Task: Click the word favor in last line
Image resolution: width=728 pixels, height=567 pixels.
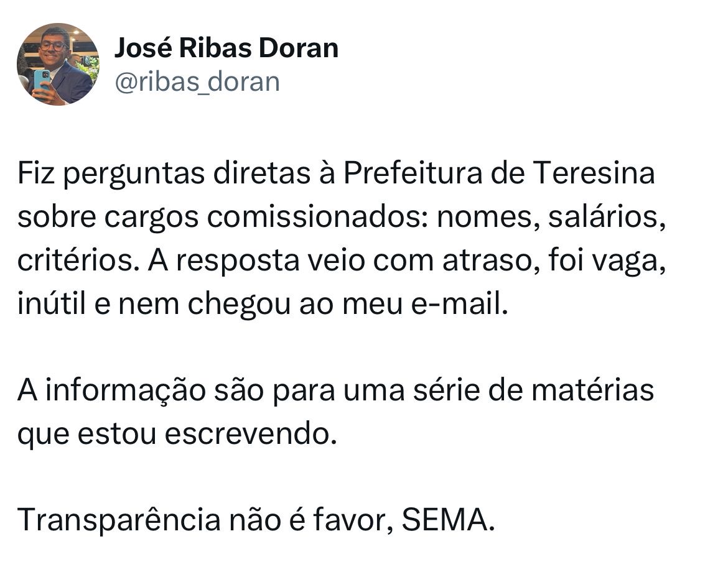Action: click(x=348, y=519)
